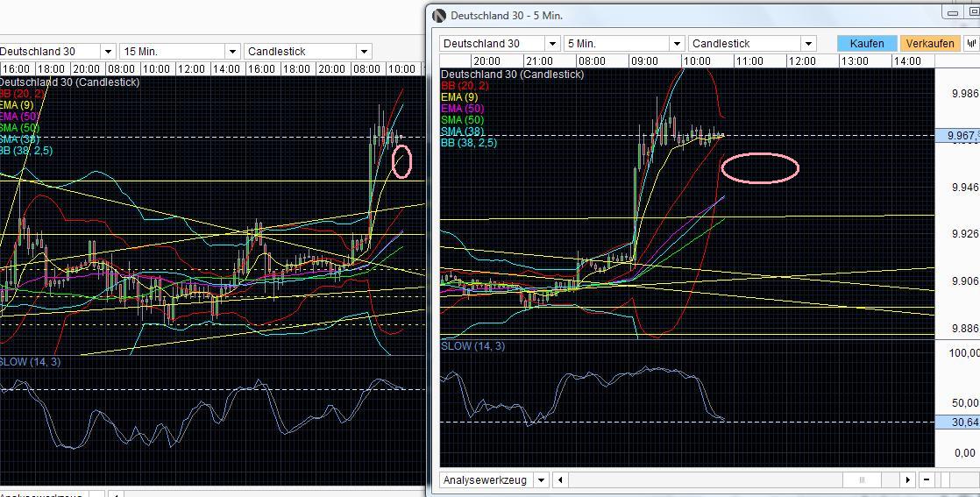
Task: Click the Deutschland 30 - 5 Min. window title
Action: (507, 16)
